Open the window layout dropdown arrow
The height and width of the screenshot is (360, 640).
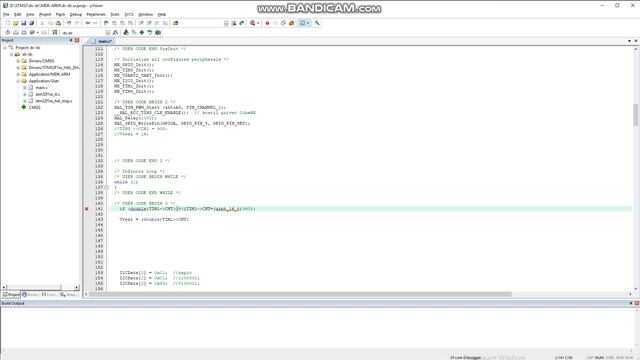tap(308, 23)
